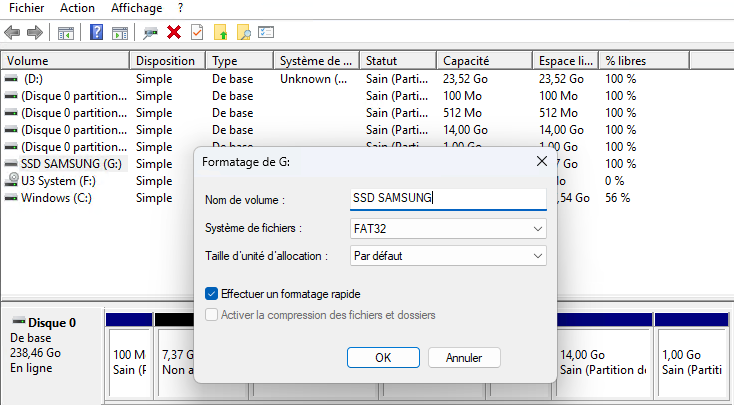Select the Windows (C:) volume row
Viewport: 734px width, 405px height.
coord(56,198)
